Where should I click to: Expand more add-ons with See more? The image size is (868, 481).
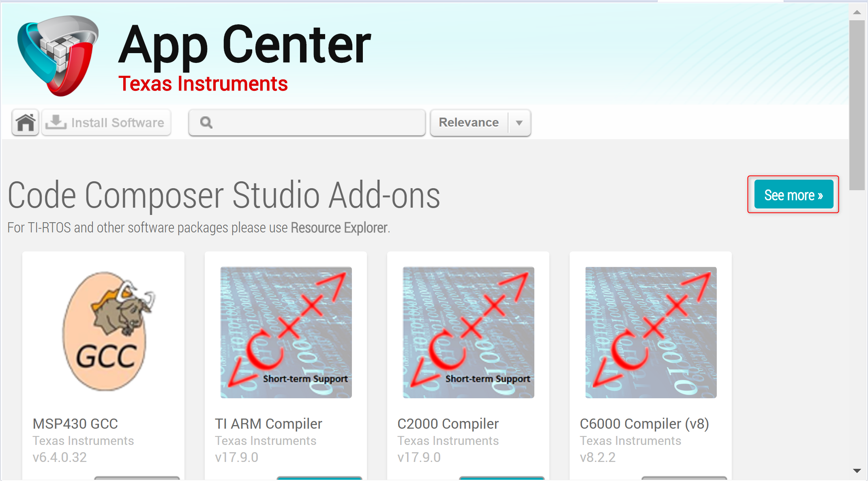[x=793, y=194]
